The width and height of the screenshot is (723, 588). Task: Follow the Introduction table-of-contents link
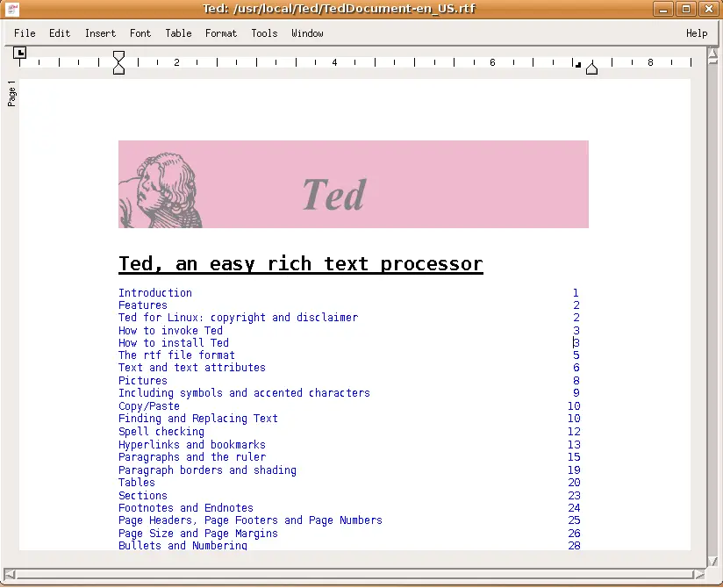pos(154,292)
